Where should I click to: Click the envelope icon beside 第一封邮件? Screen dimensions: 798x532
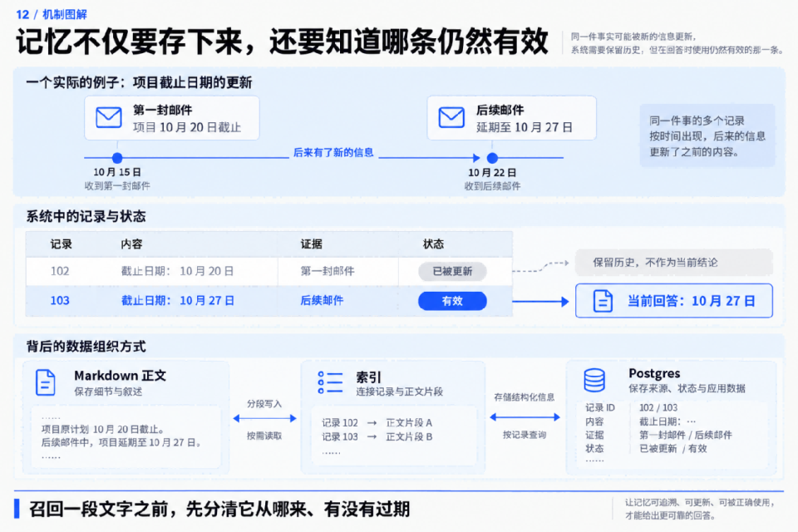click(108, 117)
